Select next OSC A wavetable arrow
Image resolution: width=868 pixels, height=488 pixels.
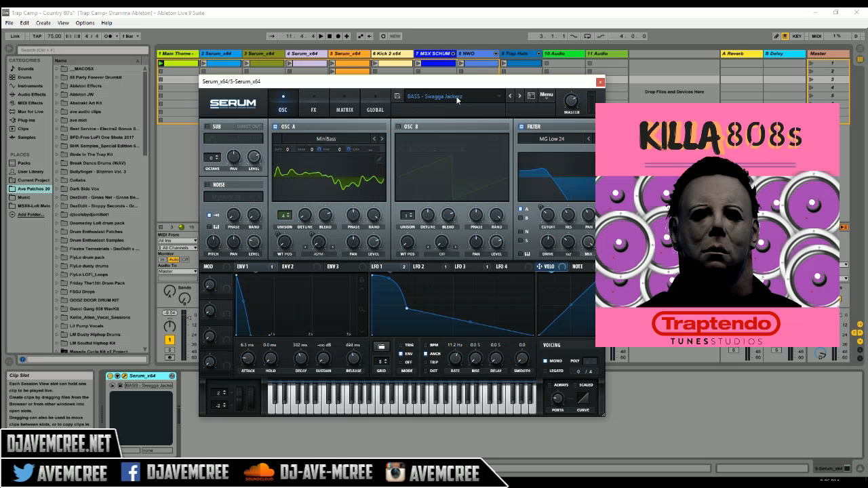point(382,139)
